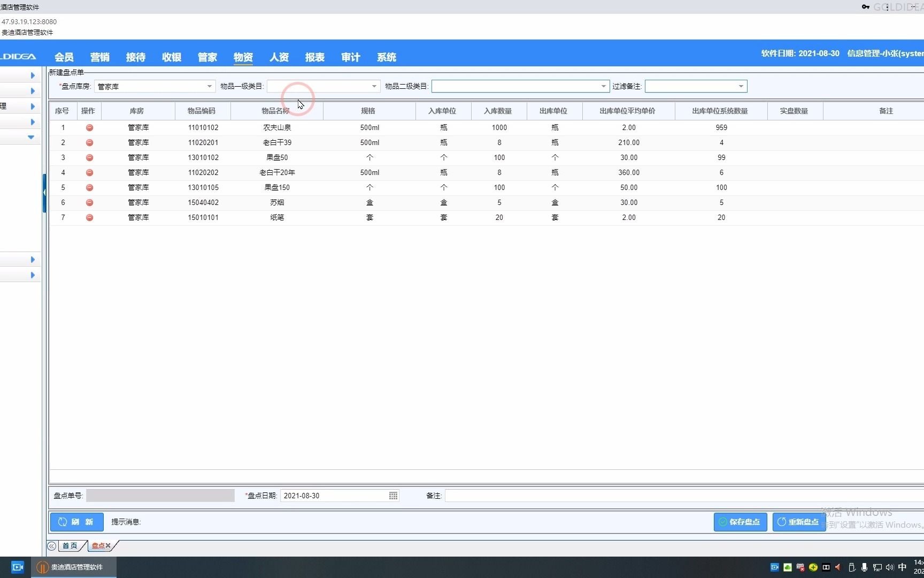
Task: Select cell 11010102 item code
Action: coord(203,127)
